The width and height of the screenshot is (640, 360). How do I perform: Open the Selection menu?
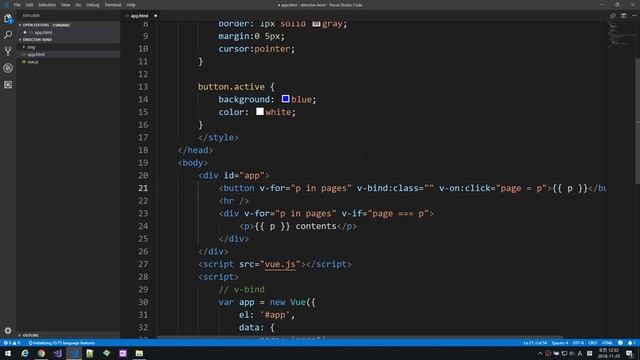coord(47,5)
